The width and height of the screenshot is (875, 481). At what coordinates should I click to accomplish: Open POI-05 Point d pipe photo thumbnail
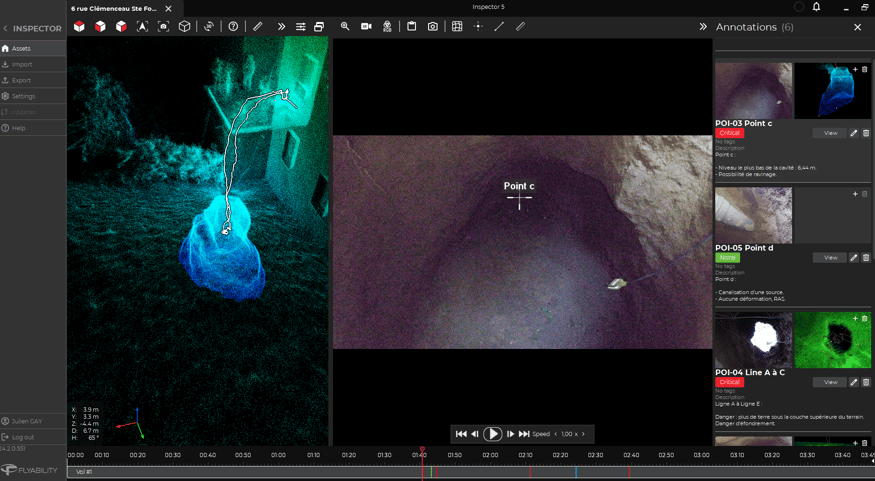point(753,215)
